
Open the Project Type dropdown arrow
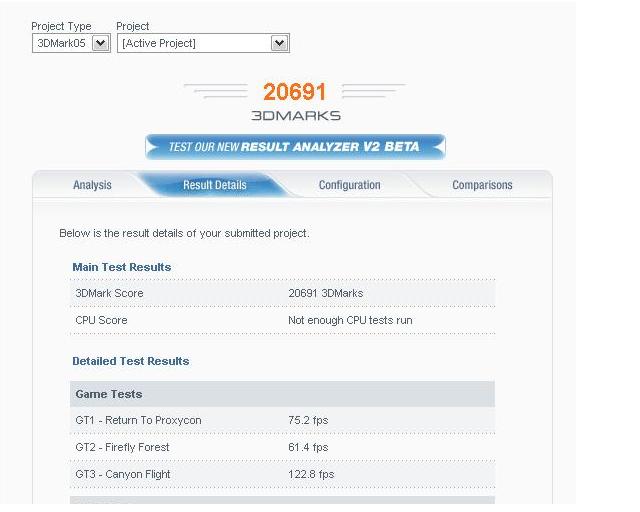click(x=100, y=43)
